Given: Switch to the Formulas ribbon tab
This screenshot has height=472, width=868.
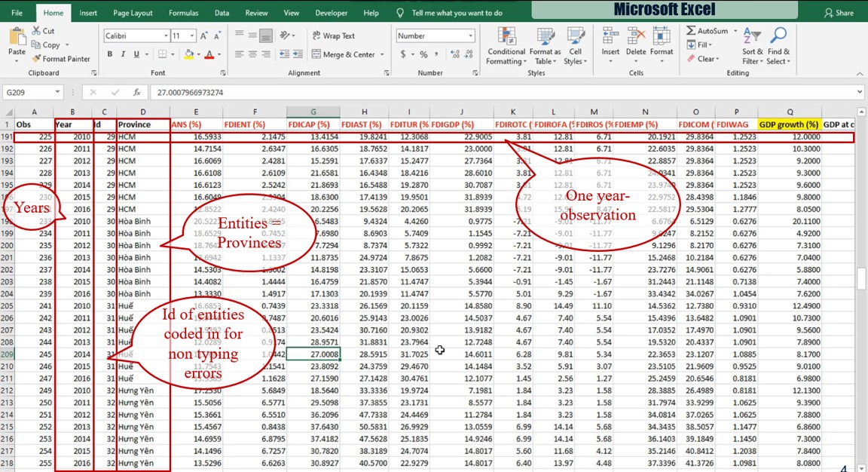Looking at the screenshot, I should pos(183,13).
